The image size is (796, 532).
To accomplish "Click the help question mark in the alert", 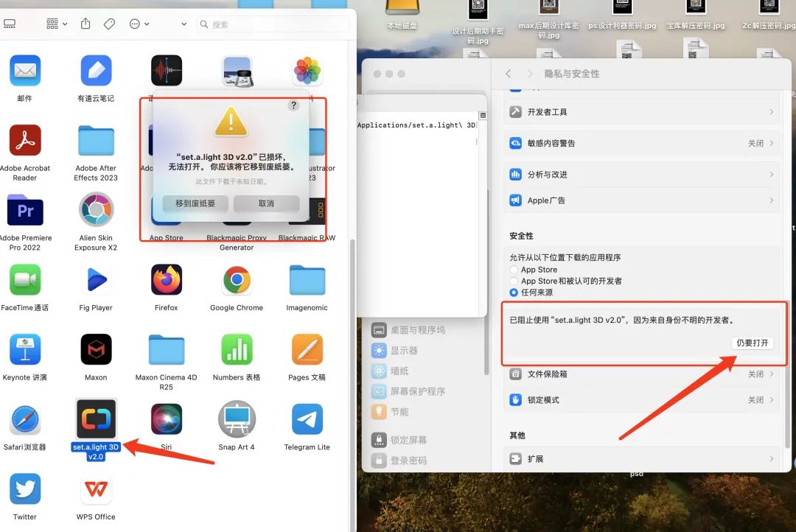I will point(293,105).
